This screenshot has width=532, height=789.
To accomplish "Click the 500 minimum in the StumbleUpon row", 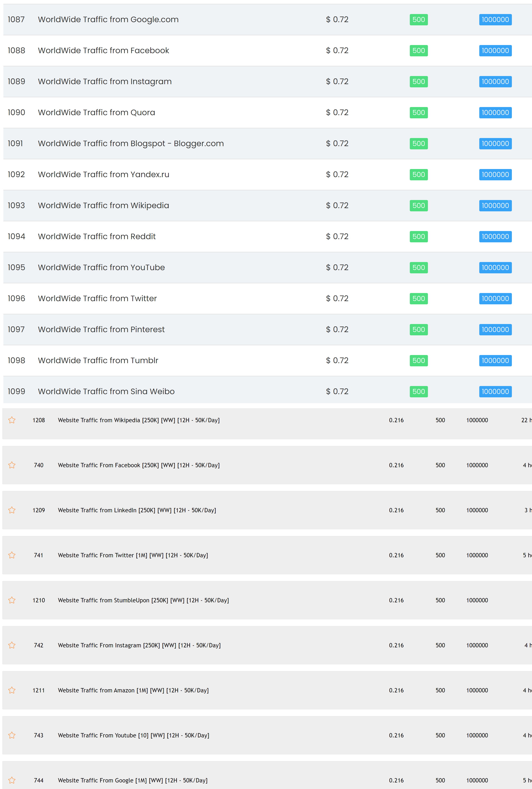I will [440, 600].
